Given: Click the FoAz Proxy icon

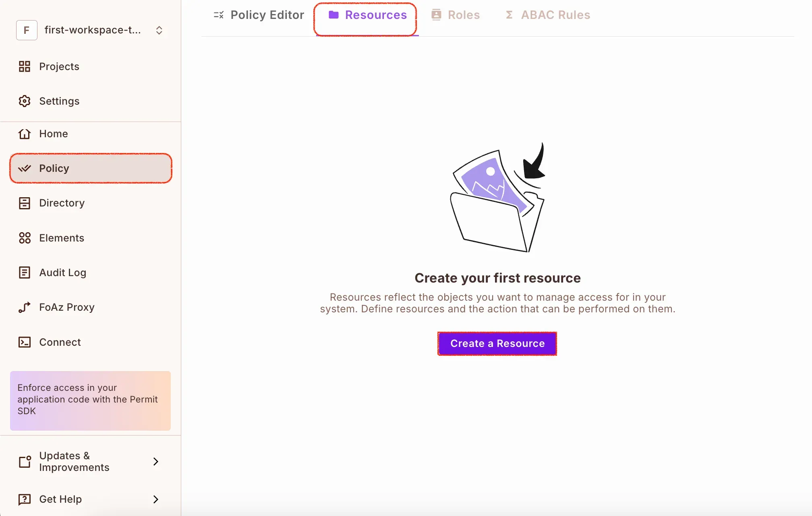Looking at the screenshot, I should coord(25,308).
